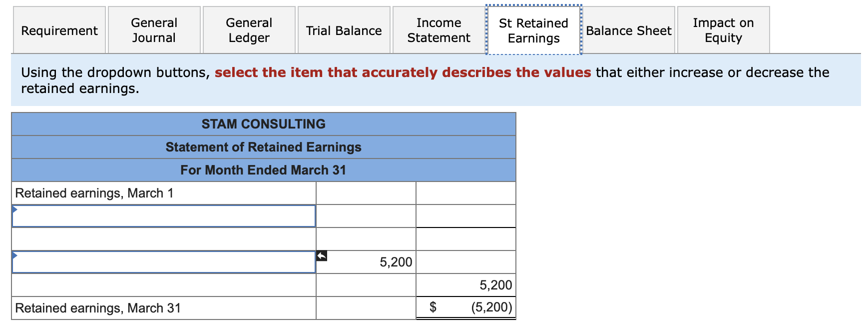Image resolution: width=868 pixels, height=329 pixels.
Task: Click the dropdown triangle on the first blank row
Action: pyautogui.click(x=15, y=209)
